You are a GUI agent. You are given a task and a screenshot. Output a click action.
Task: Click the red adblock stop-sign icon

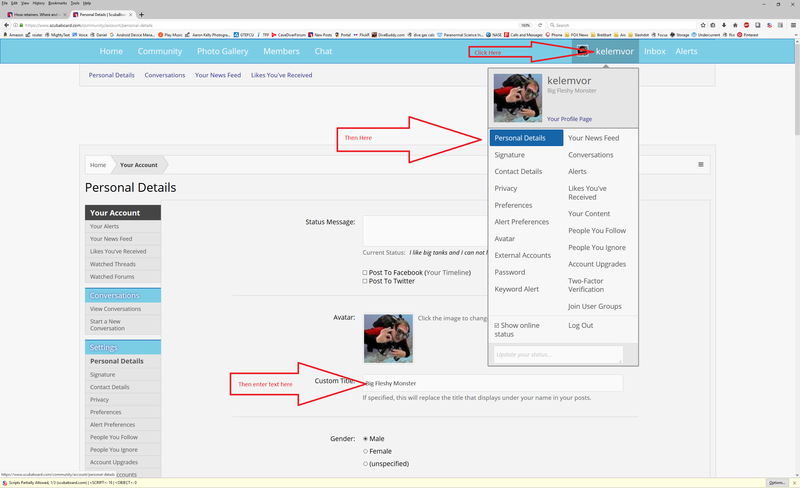746,25
